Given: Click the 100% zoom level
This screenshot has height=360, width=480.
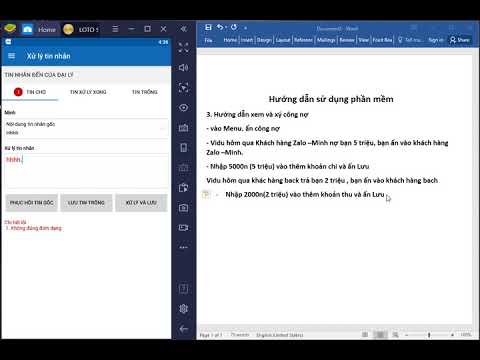Looking at the screenshot, I should [466, 334].
